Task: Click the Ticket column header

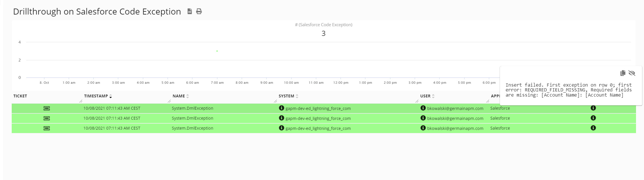Action: [x=20, y=96]
